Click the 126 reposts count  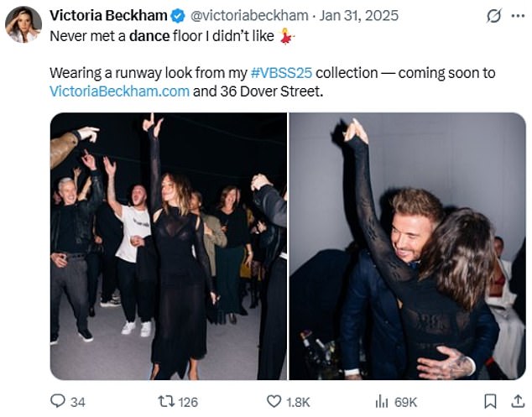[x=189, y=401]
